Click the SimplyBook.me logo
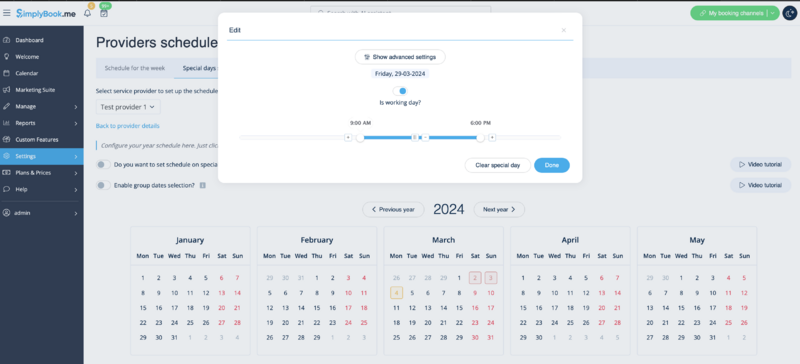This screenshot has height=364, width=800. coord(46,14)
